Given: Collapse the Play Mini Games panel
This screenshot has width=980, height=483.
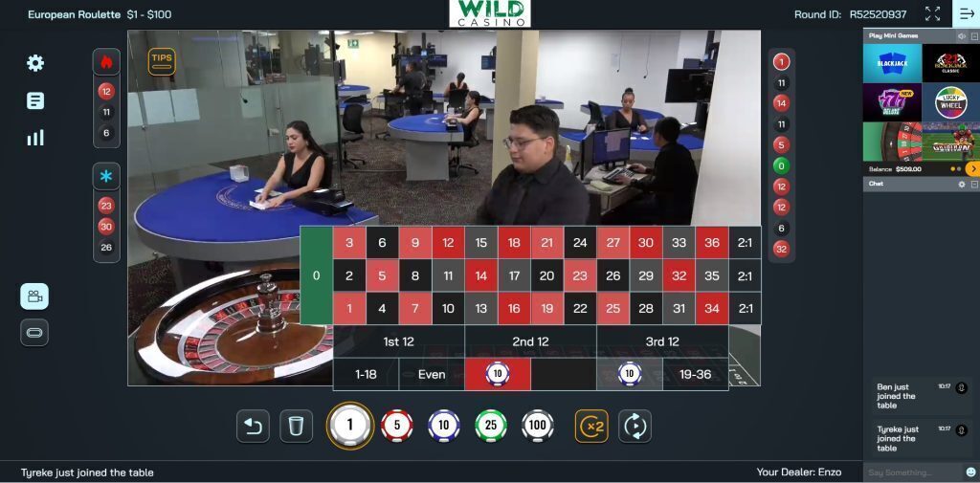Looking at the screenshot, I should click(x=974, y=36).
